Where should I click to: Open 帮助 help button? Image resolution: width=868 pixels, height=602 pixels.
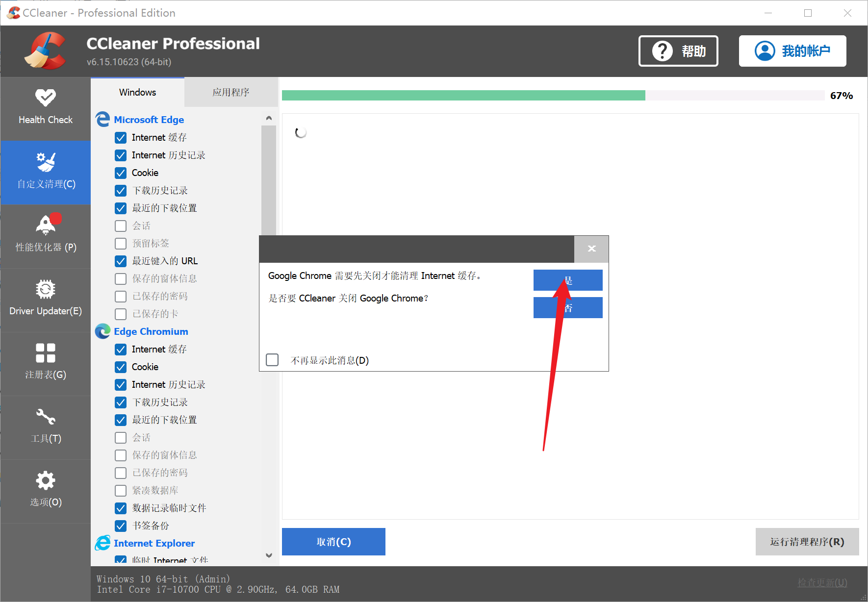pos(678,51)
